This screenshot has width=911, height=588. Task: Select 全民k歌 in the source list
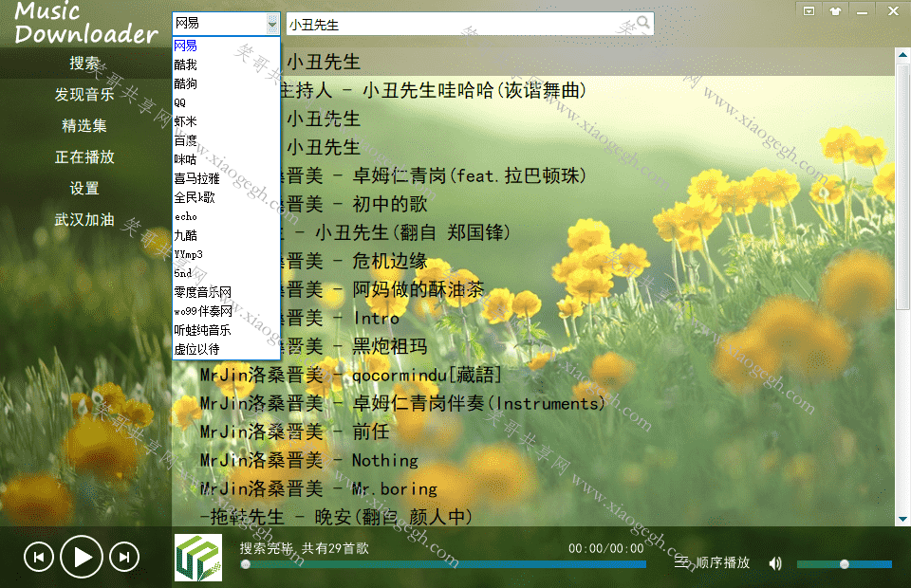coord(227,197)
